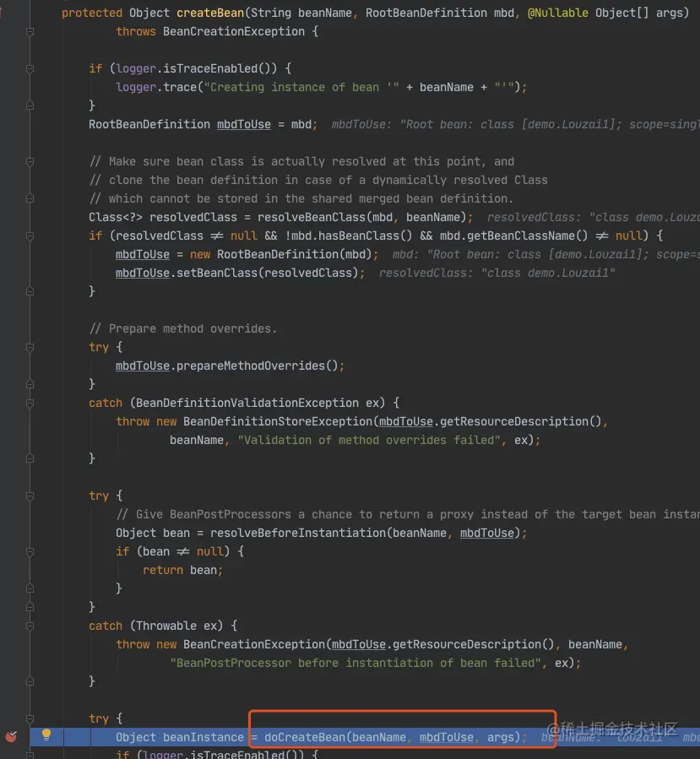Open the lightbulb intention actions
The height and width of the screenshot is (759, 700).
[46, 735]
